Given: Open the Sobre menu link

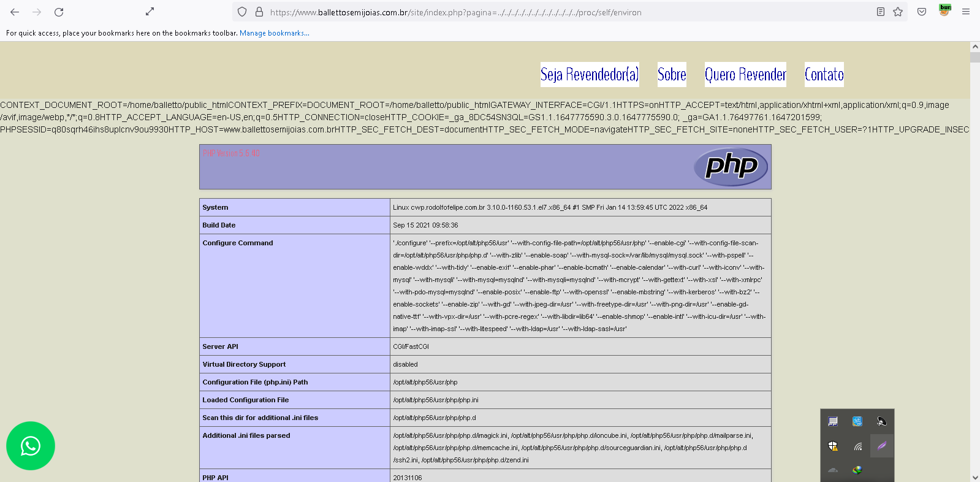Looking at the screenshot, I should [672, 74].
